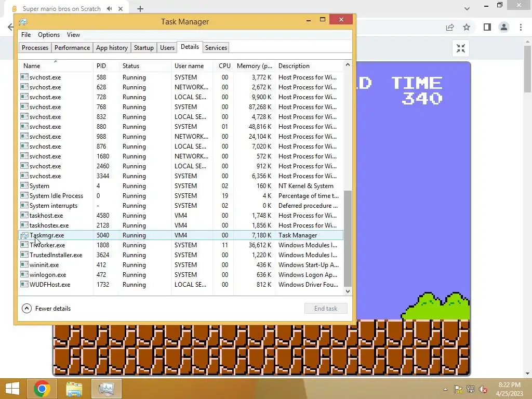Open a new Chrome tab
This screenshot has width=532, height=399.
tap(140, 9)
